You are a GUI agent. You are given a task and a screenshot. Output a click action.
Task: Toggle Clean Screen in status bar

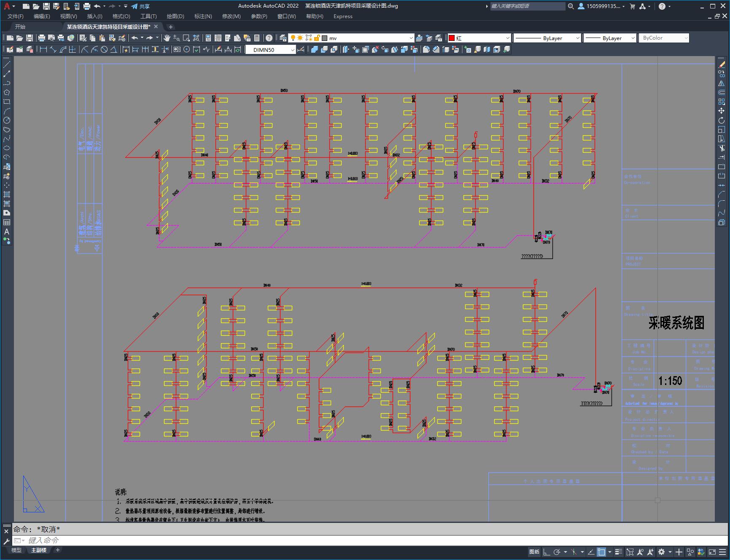[x=712, y=552]
